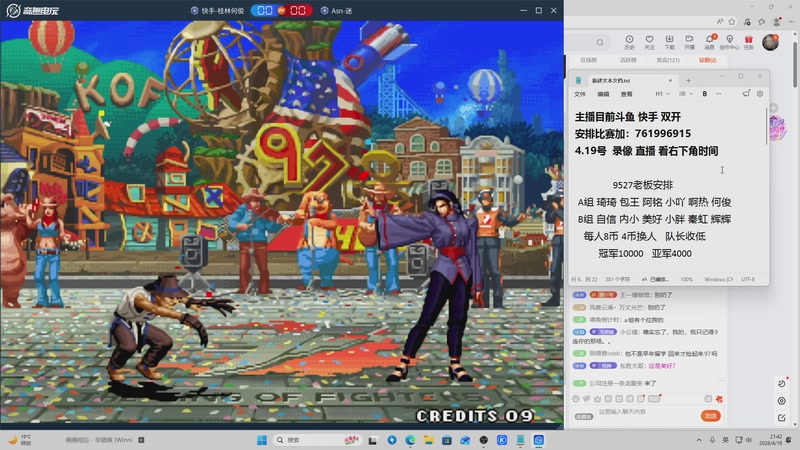Open browser profile icon
The image size is (800, 450).
click(777, 21)
